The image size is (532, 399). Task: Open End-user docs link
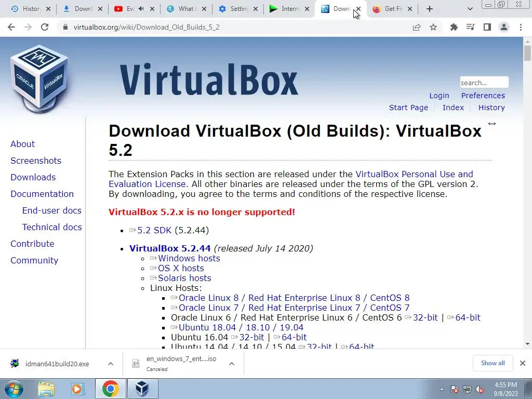(x=51, y=210)
